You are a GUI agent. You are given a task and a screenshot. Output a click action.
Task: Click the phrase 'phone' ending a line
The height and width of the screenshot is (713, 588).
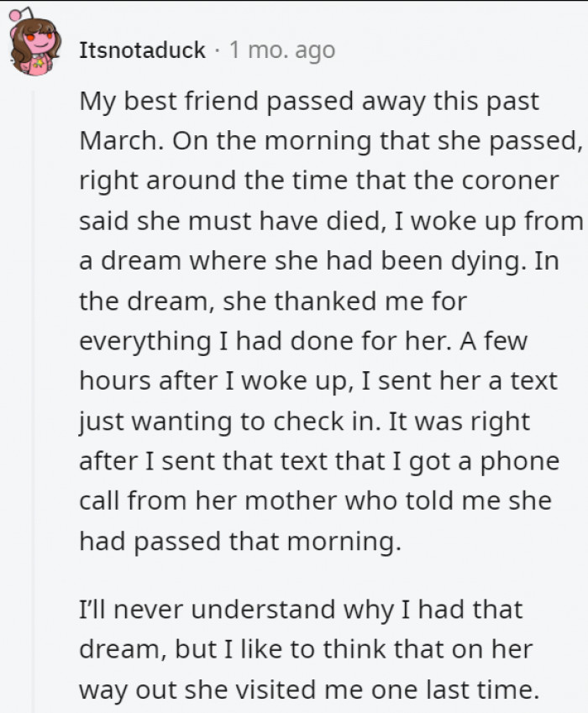click(x=520, y=462)
